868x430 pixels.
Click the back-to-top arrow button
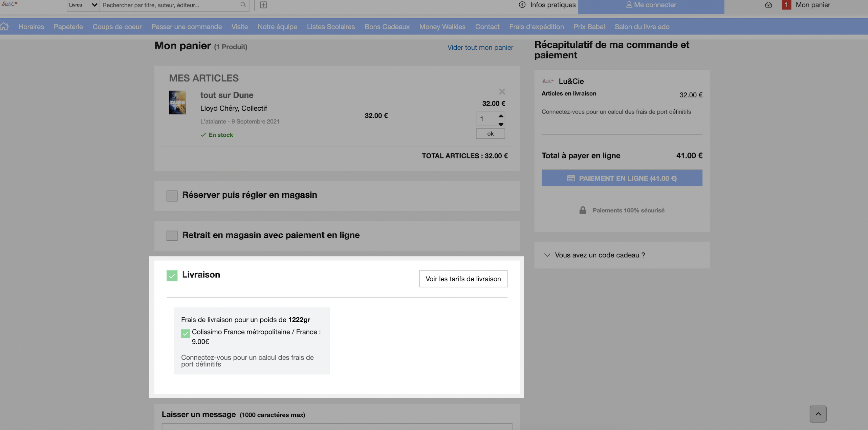click(818, 414)
